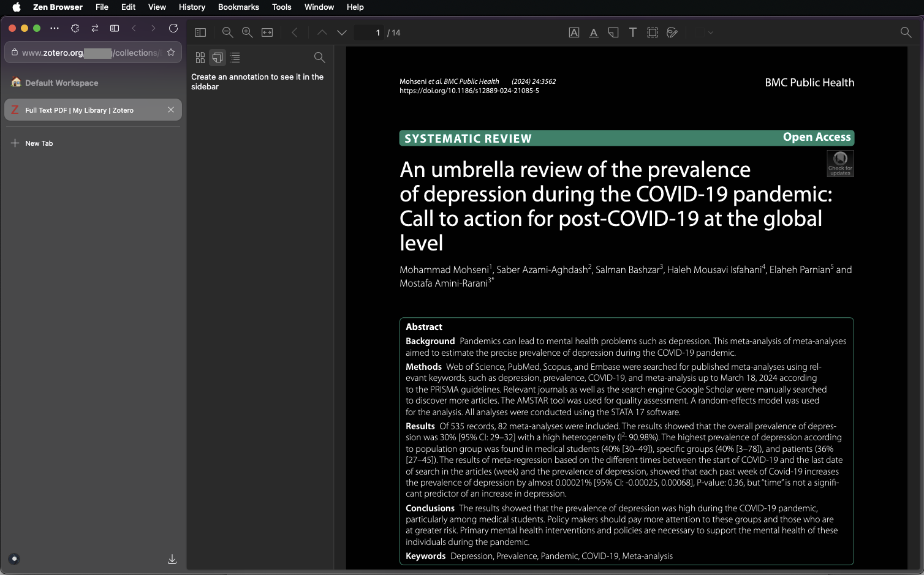Viewport: 924px width, 575px height.
Task: Click the Keywords line in abstract
Action: [539, 556]
